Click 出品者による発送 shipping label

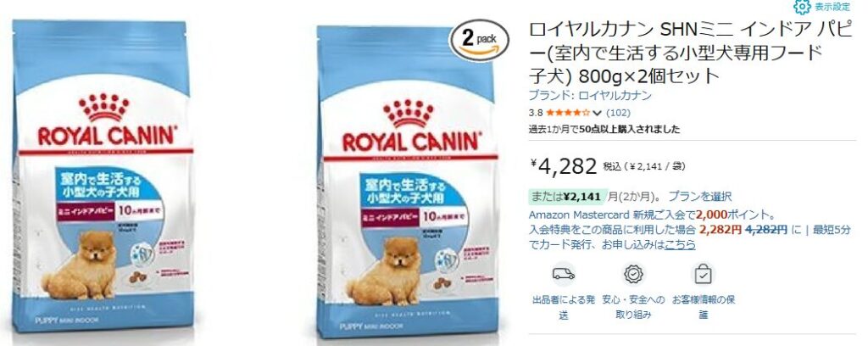[564, 307]
